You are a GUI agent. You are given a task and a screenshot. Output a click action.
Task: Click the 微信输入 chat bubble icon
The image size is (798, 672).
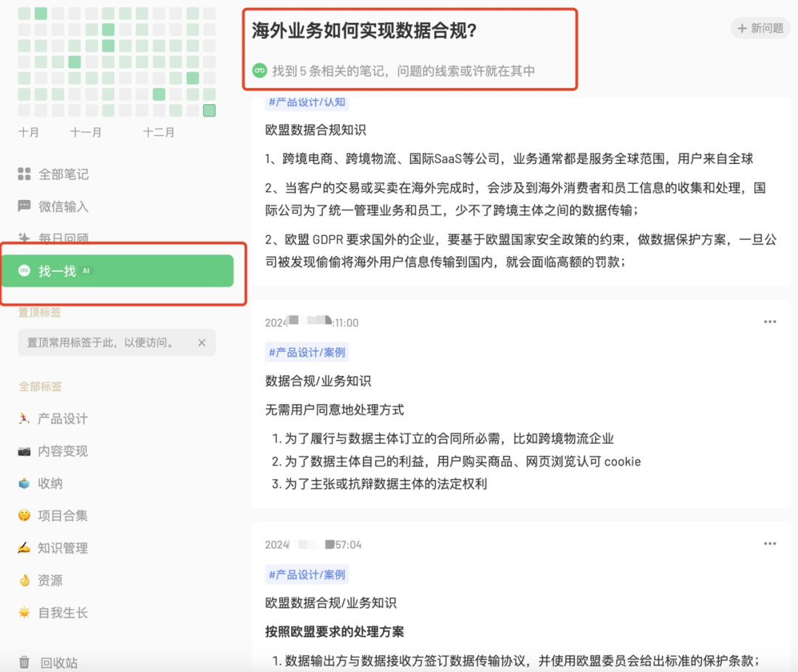(x=24, y=206)
